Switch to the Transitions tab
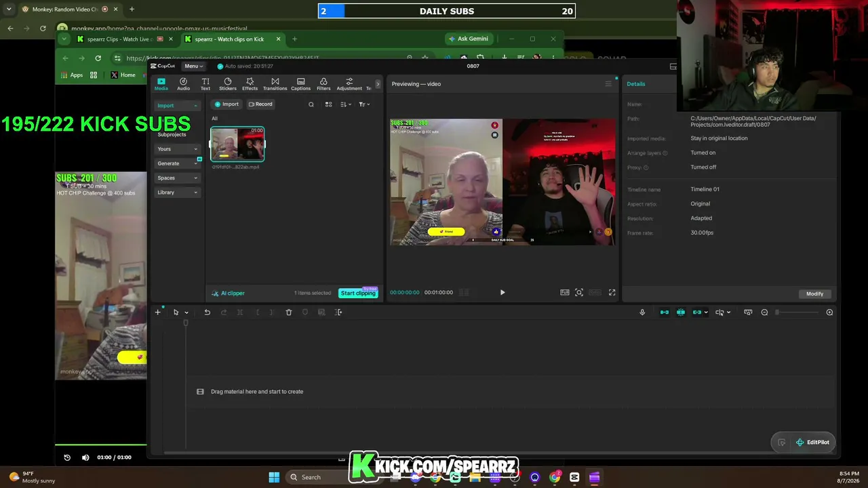 point(275,84)
